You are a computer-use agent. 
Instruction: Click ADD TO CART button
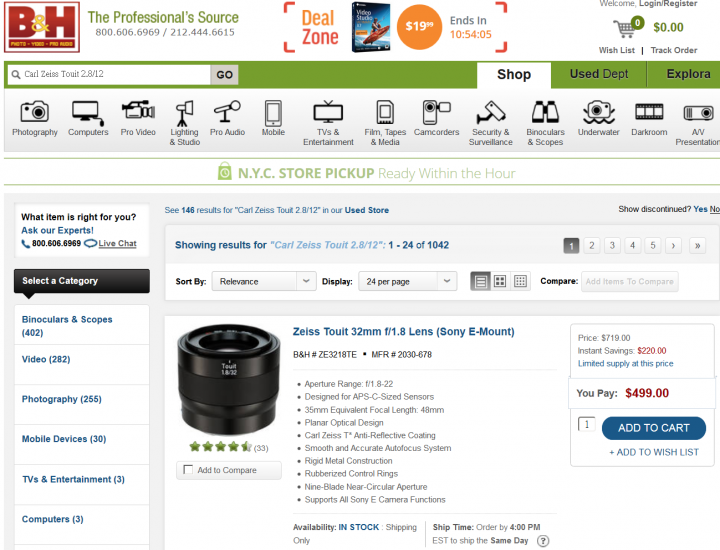click(x=653, y=428)
